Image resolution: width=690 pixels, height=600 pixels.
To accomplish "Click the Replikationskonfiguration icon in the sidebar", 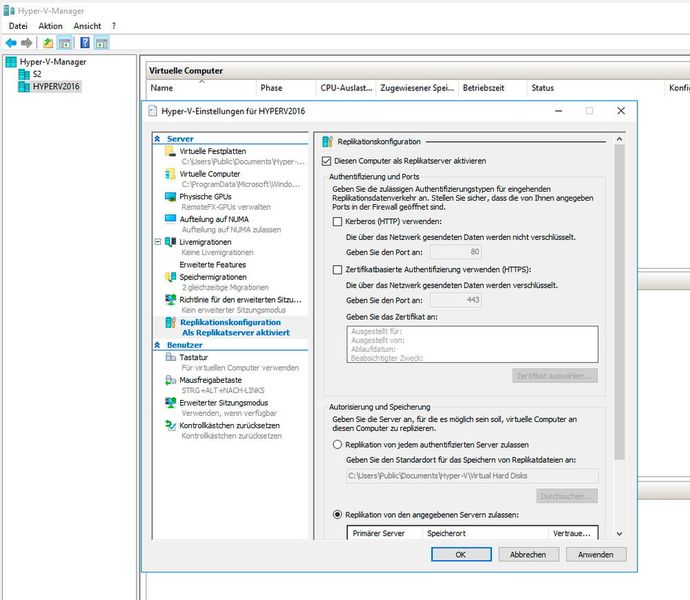I will 170,323.
